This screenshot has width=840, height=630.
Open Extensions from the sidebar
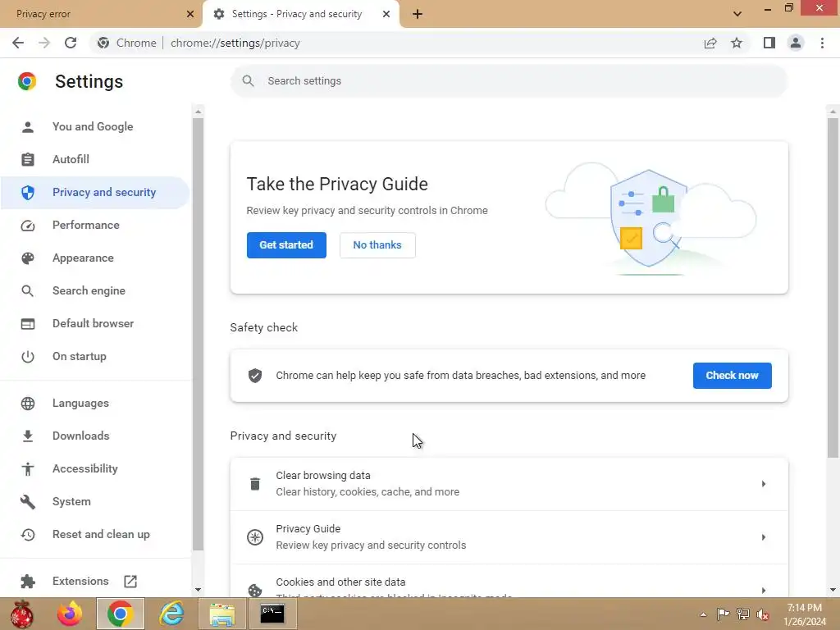coord(80,582)
